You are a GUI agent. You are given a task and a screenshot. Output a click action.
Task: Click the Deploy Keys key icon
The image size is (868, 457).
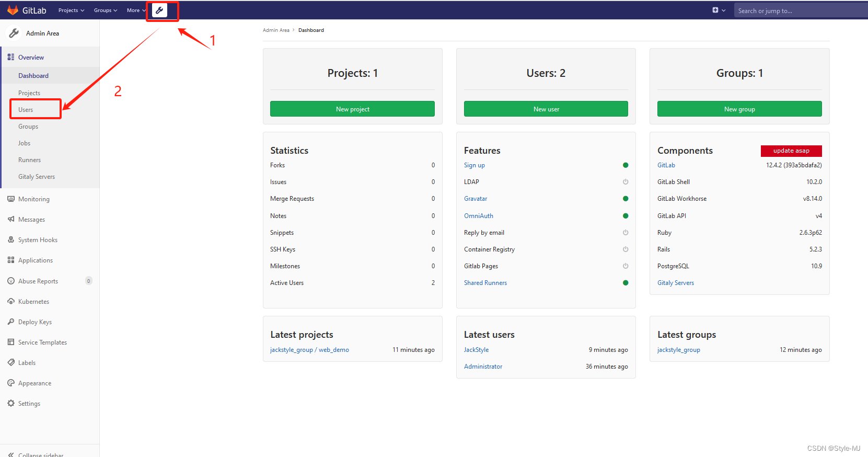[11, 322]
